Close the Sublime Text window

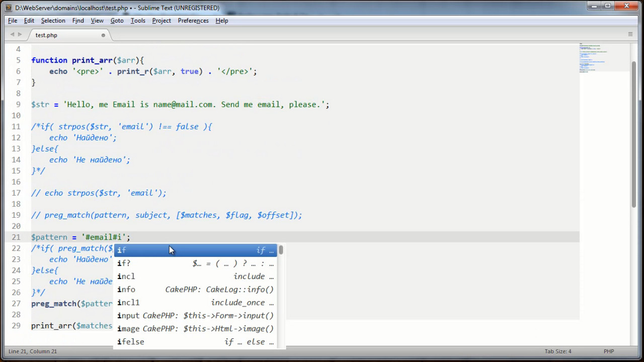click(x=626, y=6)
